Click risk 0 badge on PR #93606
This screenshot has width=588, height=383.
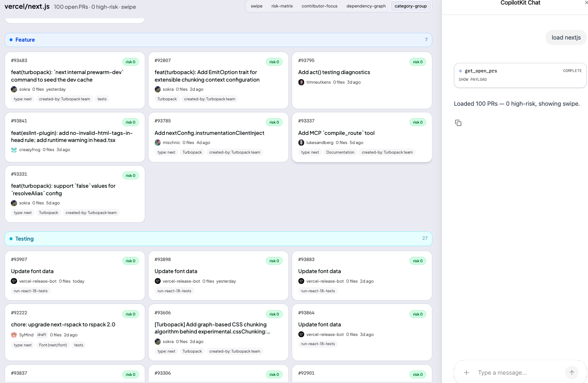274,314
